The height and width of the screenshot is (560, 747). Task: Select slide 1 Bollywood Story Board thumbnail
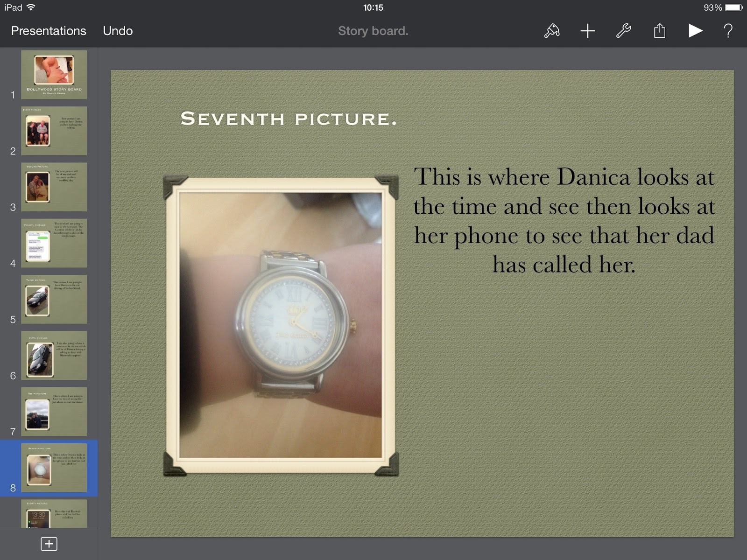point(54,75)
